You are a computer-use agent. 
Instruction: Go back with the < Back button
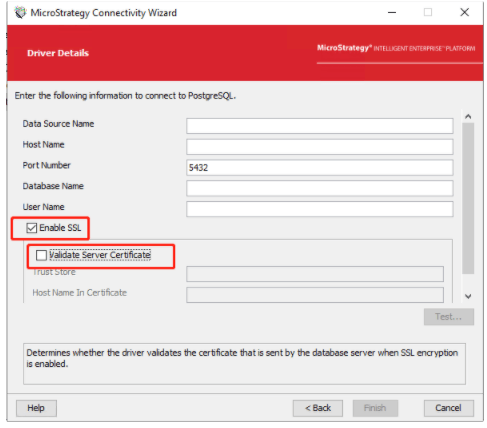click(x=318, y=408)
